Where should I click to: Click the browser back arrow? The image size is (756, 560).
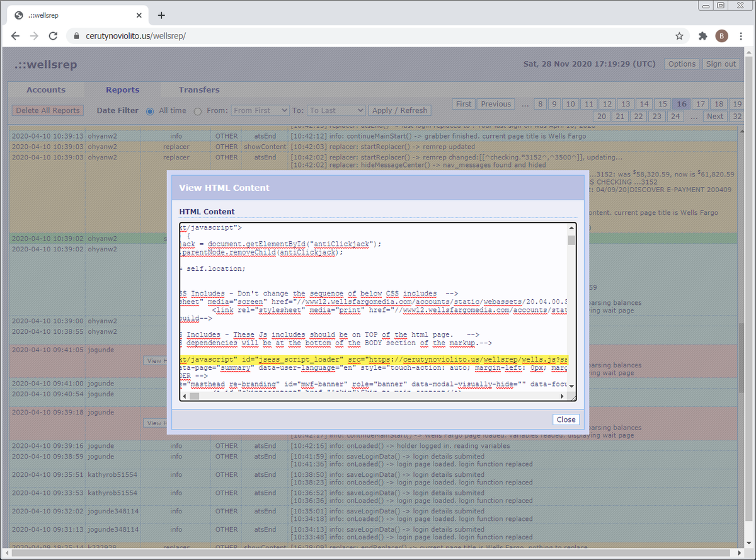click(15, 36)
